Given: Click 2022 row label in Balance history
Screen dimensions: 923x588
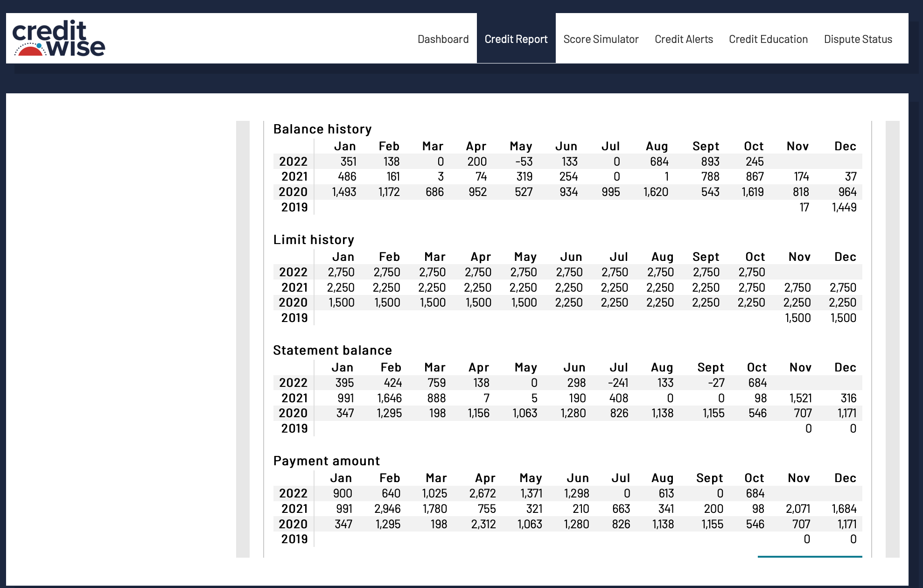Looking at the screenshot, I should [293, 161].
